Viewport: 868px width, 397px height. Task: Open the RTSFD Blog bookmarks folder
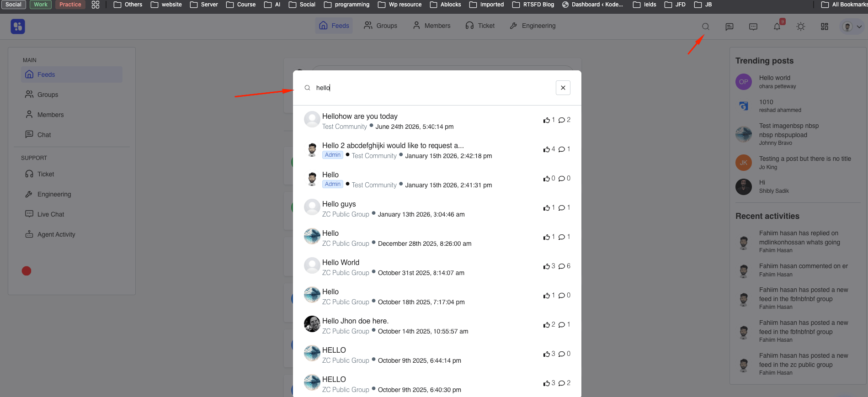tap(533, 5)
